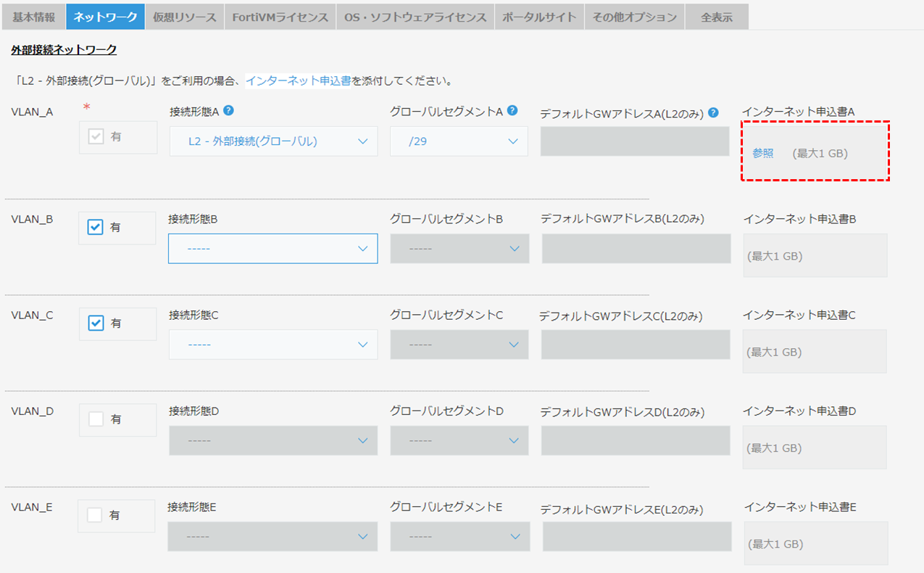Toggle the VLAN_A 有 checkbox

coord(96,136)
